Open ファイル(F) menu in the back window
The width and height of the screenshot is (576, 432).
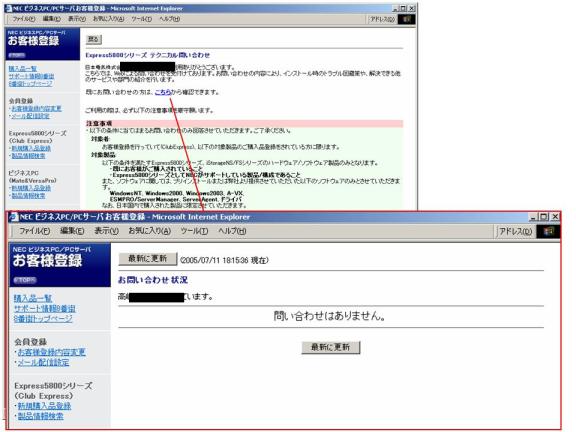tap(24, 19)
